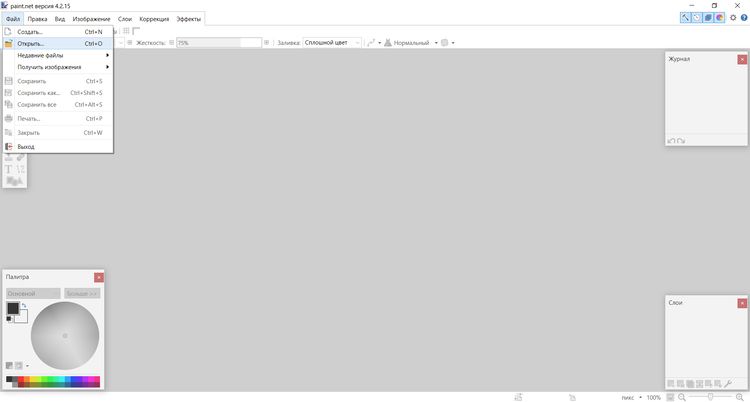Toggle the History window clock icon
The image size is (750, 402).
(697, 18)
